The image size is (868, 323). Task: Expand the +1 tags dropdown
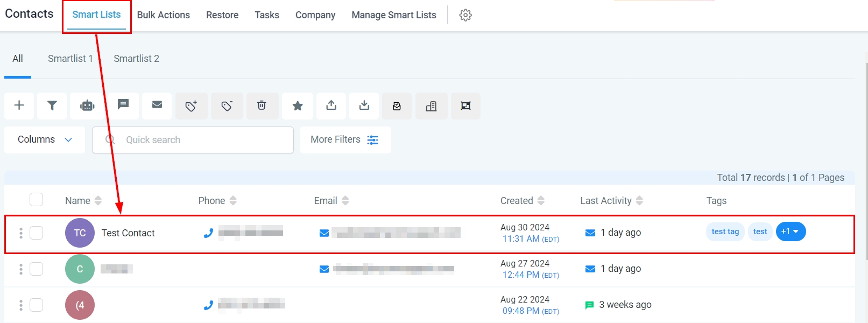coord(791,231)
